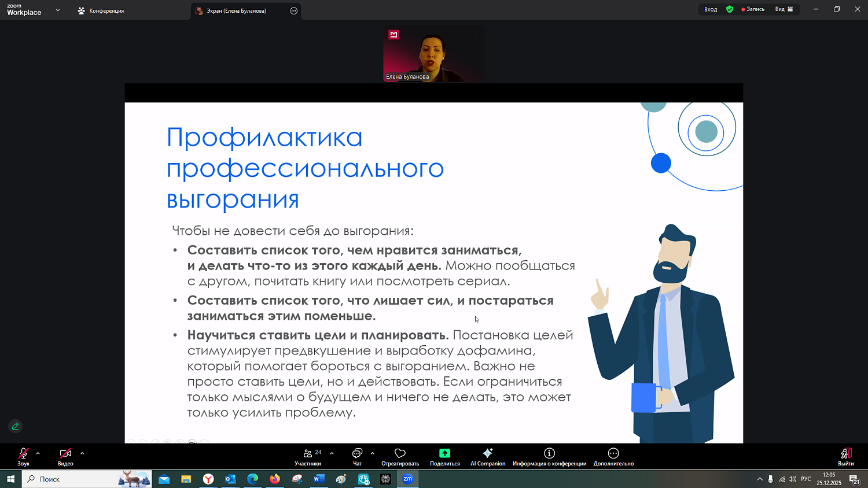Expand audio options next to Звук
868x488 pixels.
point(38,453)
